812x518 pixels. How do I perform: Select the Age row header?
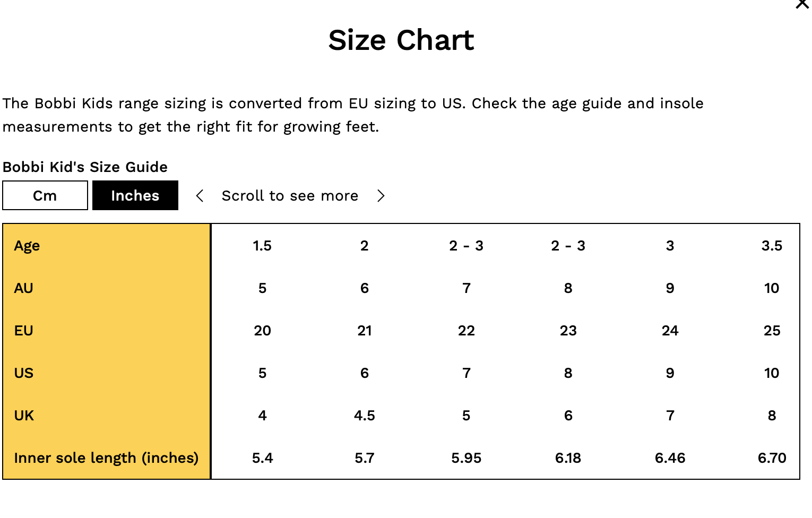pyautogui.click(x=27, y=246)
